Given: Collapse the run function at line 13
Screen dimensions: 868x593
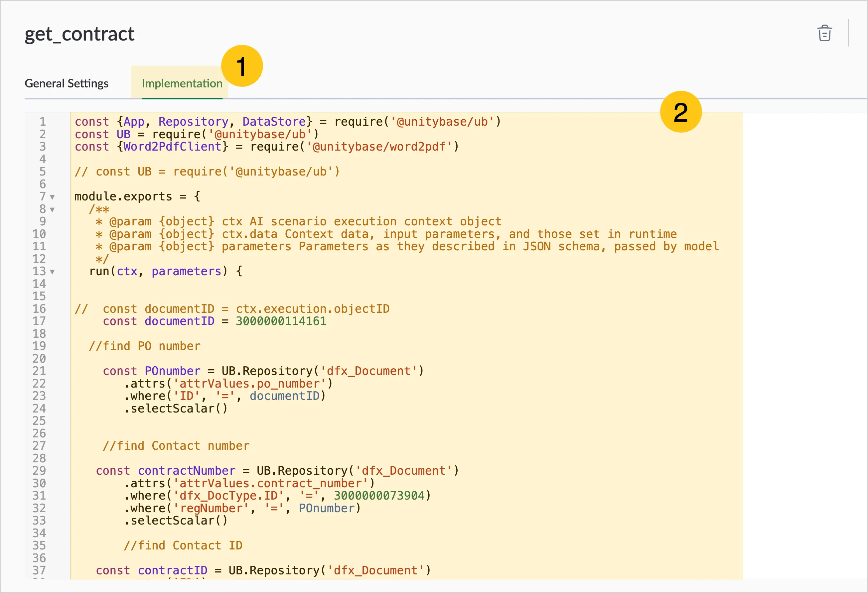Looking at the screenshot, I should (x=52, y=272).
